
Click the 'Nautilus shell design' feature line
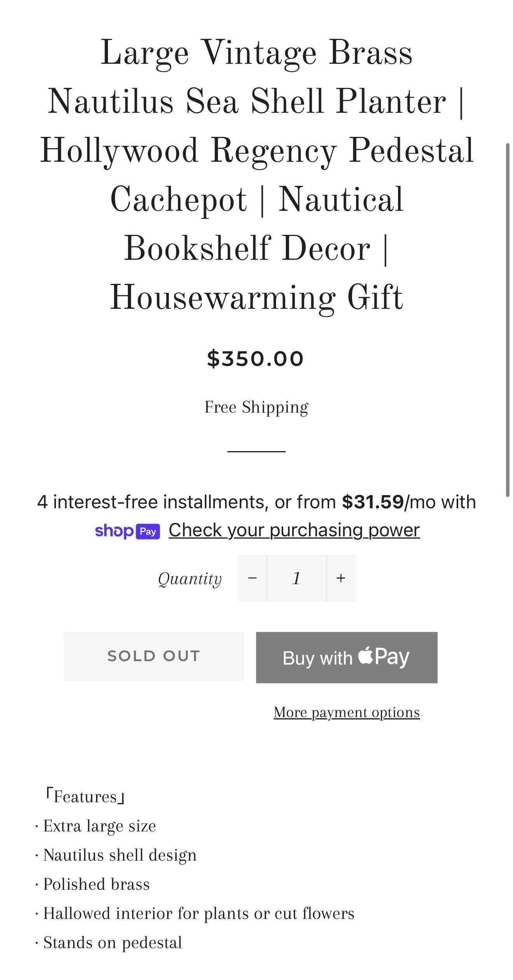120,855
